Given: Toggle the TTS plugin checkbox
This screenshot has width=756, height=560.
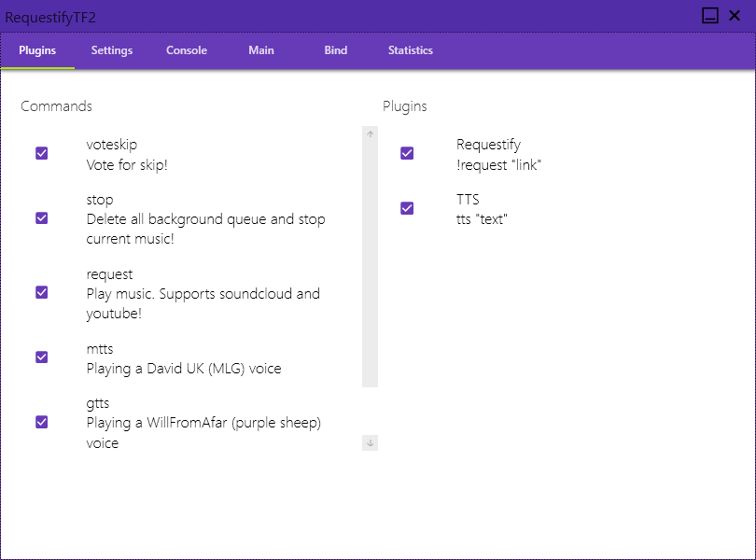Looking at the screenshot, I should coord(407,208).
